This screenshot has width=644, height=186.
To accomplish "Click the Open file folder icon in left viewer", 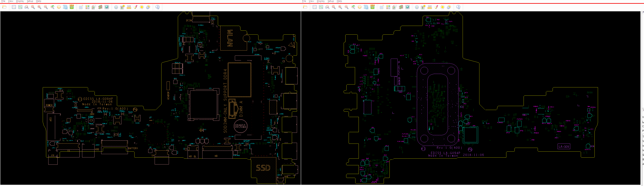I will pos(4,7).
